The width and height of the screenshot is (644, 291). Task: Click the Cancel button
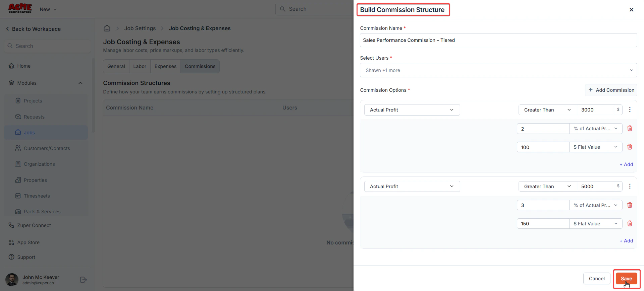(x=597, y=279)
